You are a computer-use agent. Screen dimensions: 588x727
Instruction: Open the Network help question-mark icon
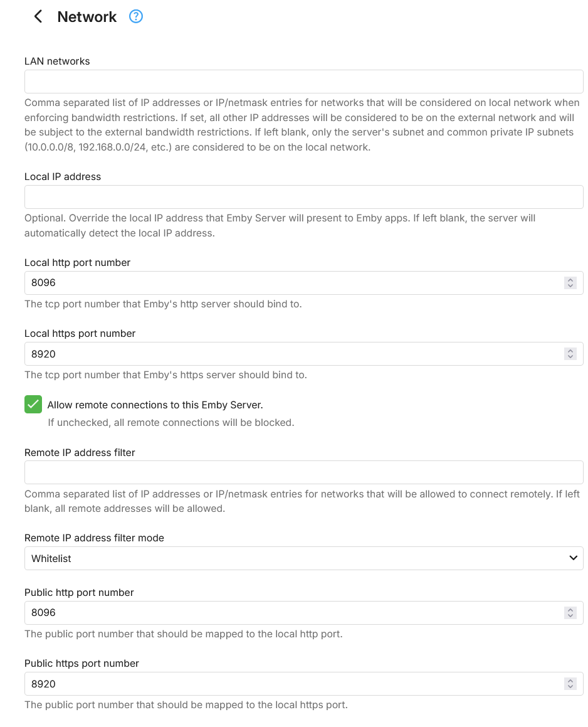tap(136, 17)
